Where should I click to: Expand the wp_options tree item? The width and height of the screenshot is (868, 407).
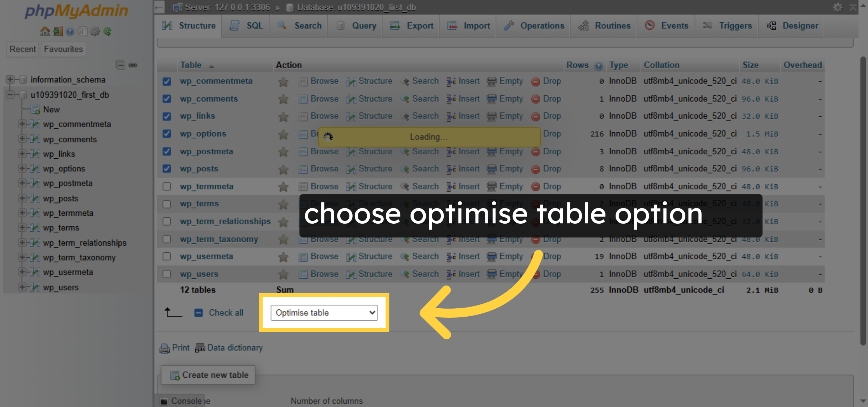[22, 168]
